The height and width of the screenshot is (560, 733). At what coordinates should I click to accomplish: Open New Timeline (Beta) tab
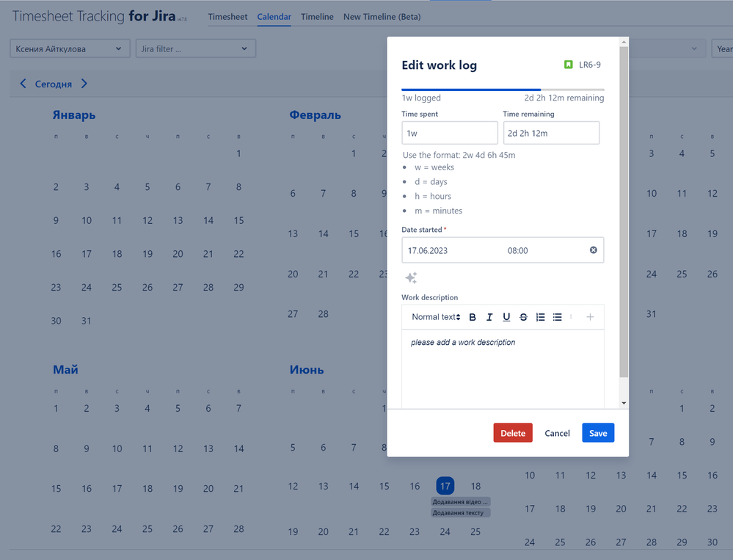pos(382,17)
